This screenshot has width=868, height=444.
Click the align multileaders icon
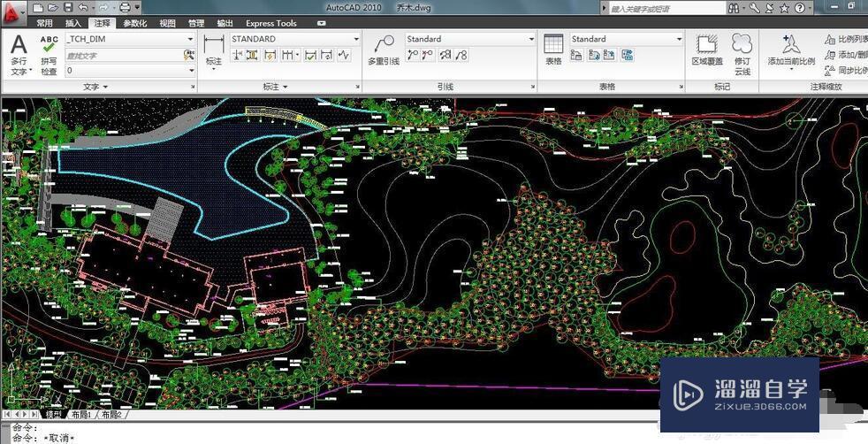click(445, 55)
